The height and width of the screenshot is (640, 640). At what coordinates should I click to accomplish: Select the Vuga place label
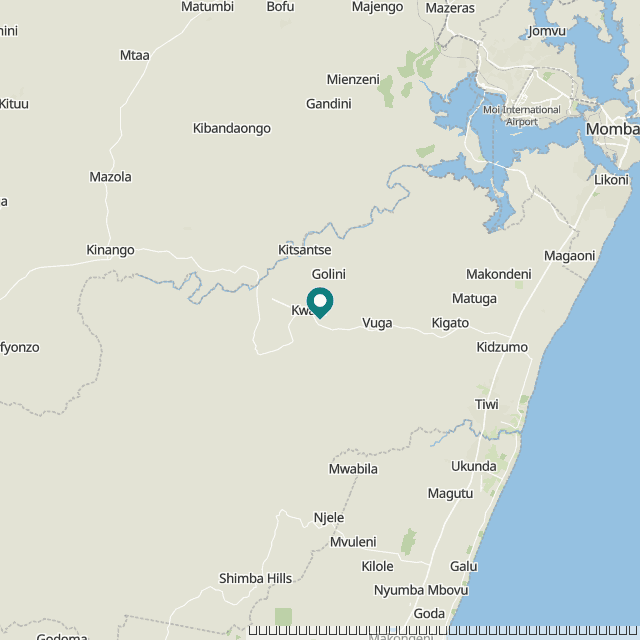point(377,323)
